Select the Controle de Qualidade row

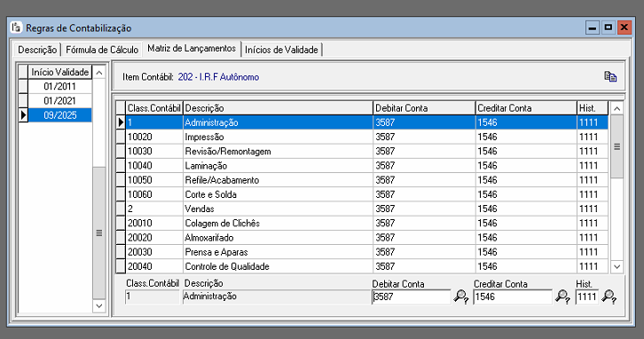point(366,266)
